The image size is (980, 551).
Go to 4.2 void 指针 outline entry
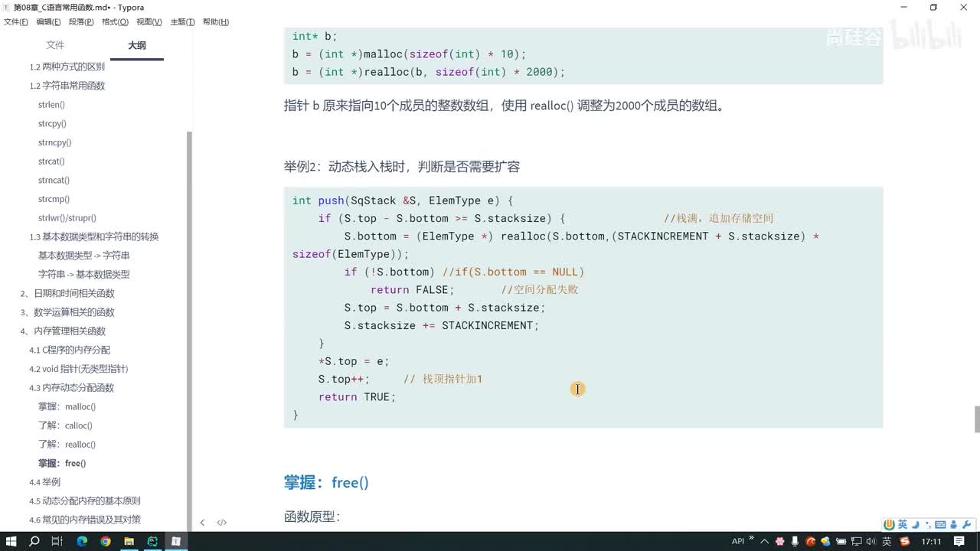pyautogui.click(x=79, y=369)
